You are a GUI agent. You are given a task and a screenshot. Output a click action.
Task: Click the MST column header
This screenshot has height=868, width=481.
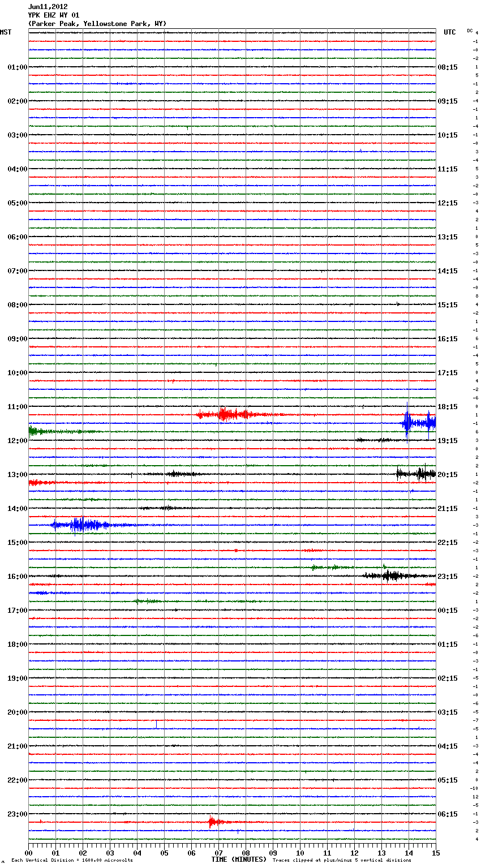pyautogui.click(x=6, y=32)
